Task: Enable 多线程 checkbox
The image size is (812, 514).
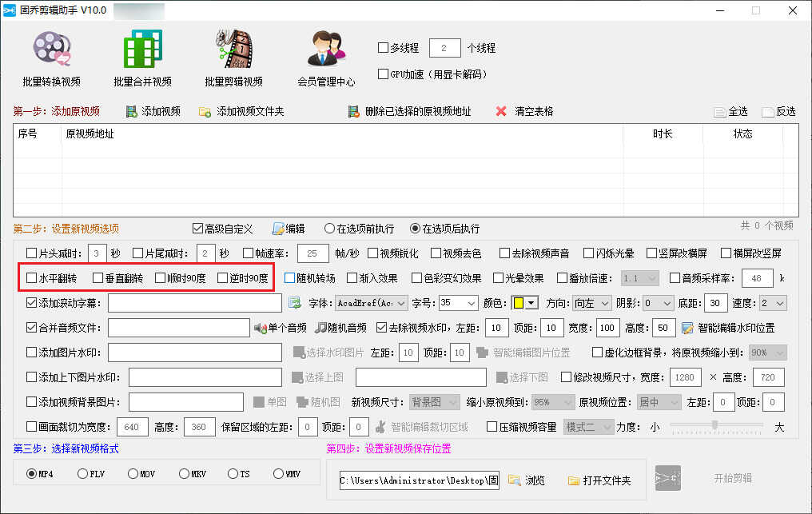Action: tap(383, 48)
